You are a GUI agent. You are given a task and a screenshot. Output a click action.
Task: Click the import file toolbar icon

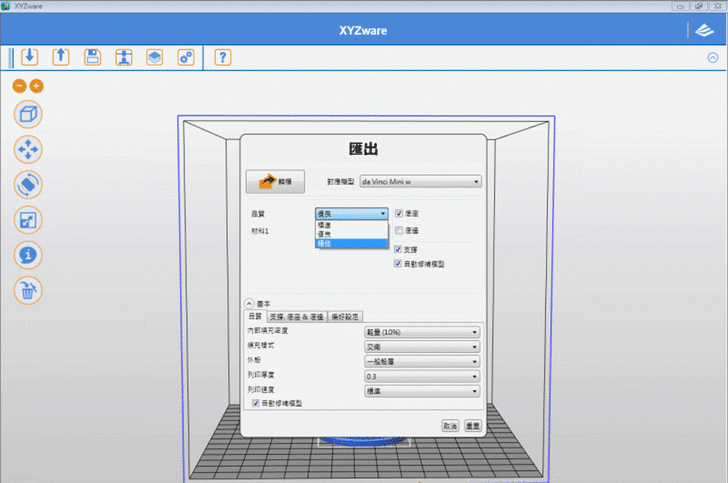(28, 57)
